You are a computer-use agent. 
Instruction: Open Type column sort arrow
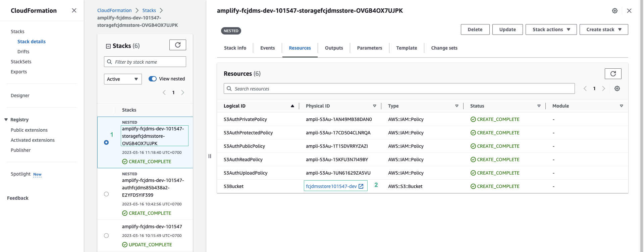[x=457, y=106]
